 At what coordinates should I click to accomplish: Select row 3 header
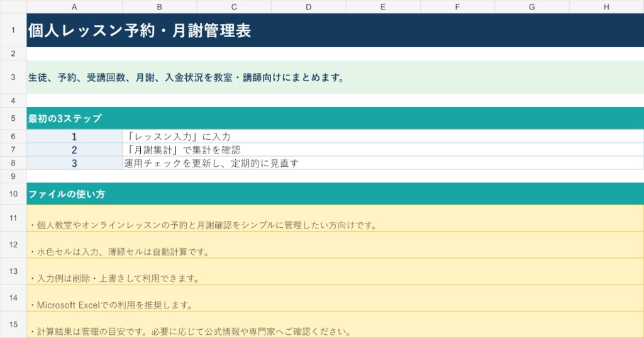13,77
